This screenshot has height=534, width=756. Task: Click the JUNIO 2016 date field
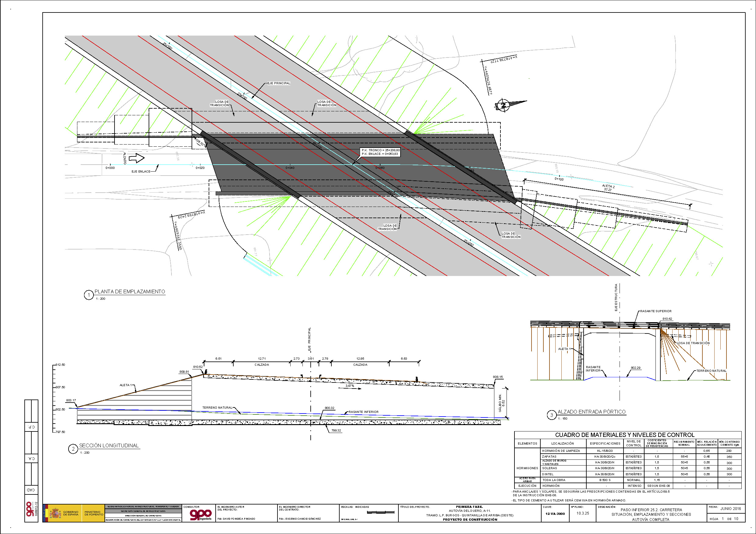point(730,508)
